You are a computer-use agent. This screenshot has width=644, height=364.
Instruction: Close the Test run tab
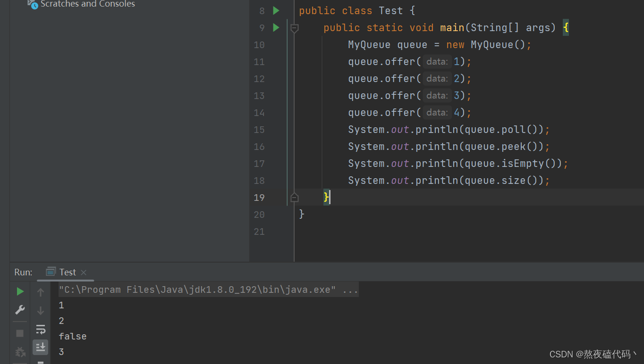(x=84, y=273)
